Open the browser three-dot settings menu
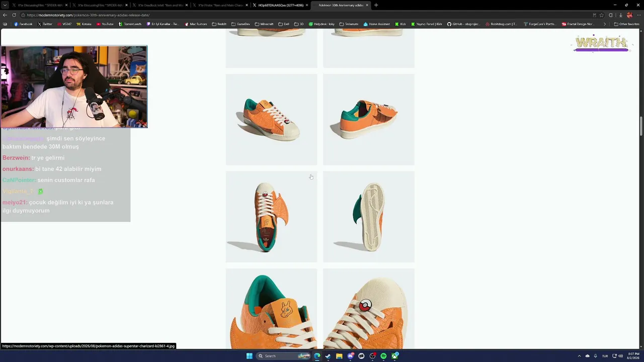This screenshot has width=644, height=362. (638, 15)
